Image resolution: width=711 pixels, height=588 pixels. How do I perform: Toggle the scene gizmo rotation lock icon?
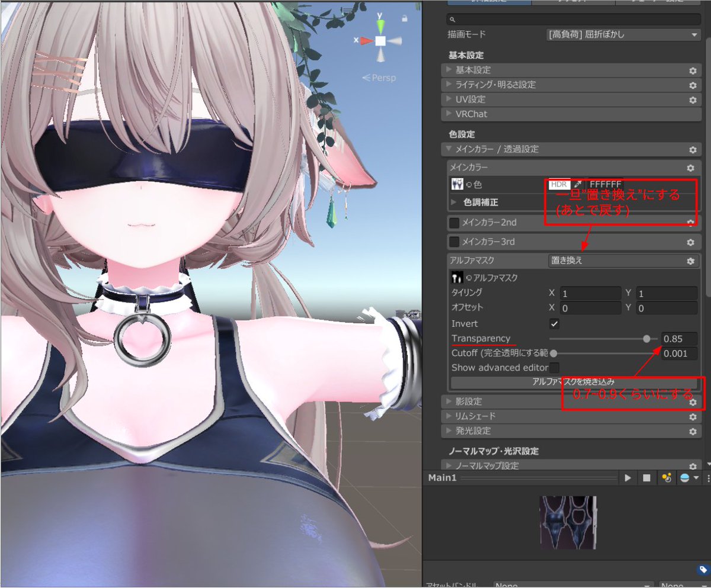click(405, 18)
